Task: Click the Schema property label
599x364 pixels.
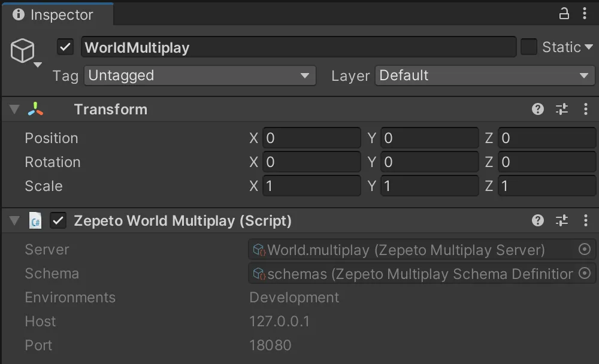Action: point(52,273)
